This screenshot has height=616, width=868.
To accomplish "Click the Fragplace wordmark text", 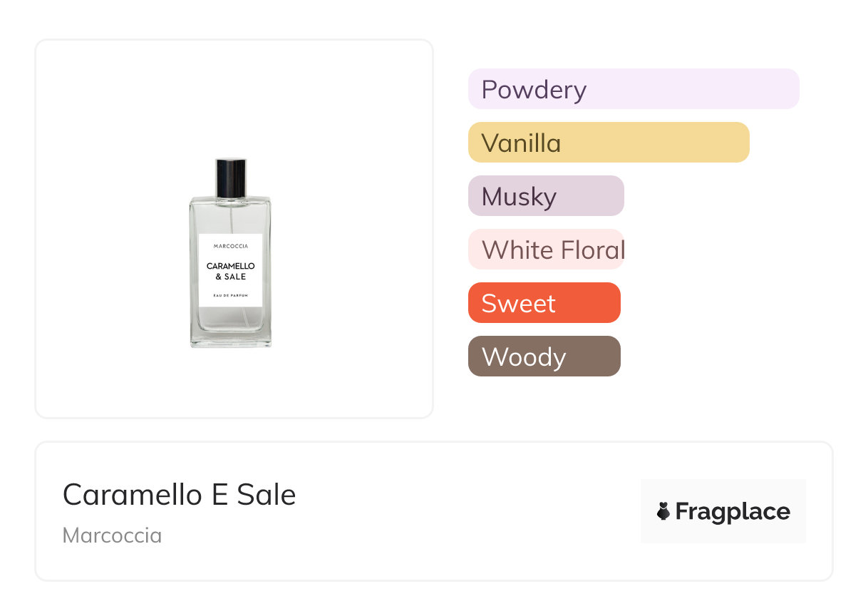I will click(733, 511).
